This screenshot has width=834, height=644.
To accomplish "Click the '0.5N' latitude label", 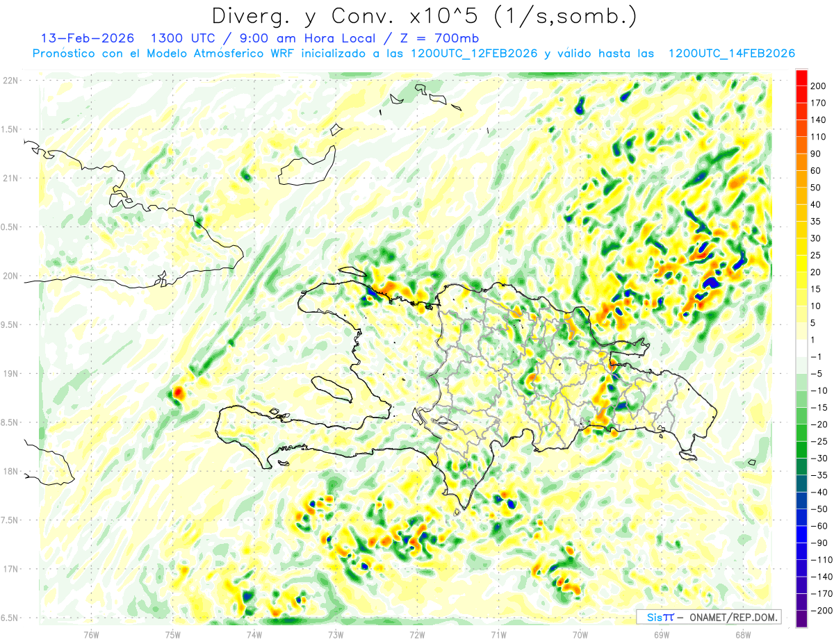I will pos(10,227).
